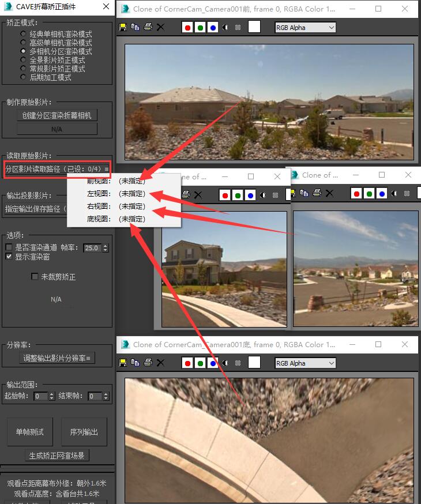Viewport: 421px width, 504px height.
Task: Click the clear (X) icon in the bottom render window
Action: [161, 363]
